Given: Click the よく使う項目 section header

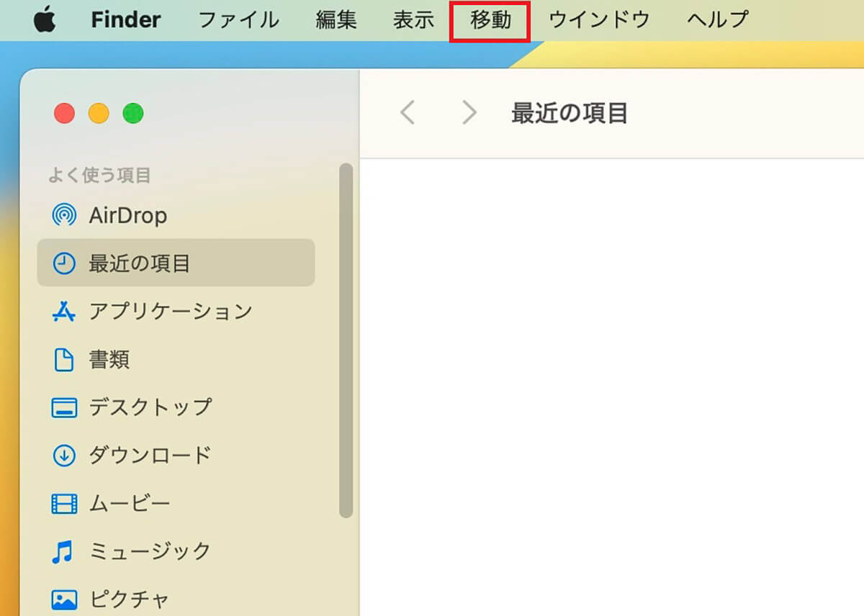Looking at the screenshot, I should click(99, 175).
